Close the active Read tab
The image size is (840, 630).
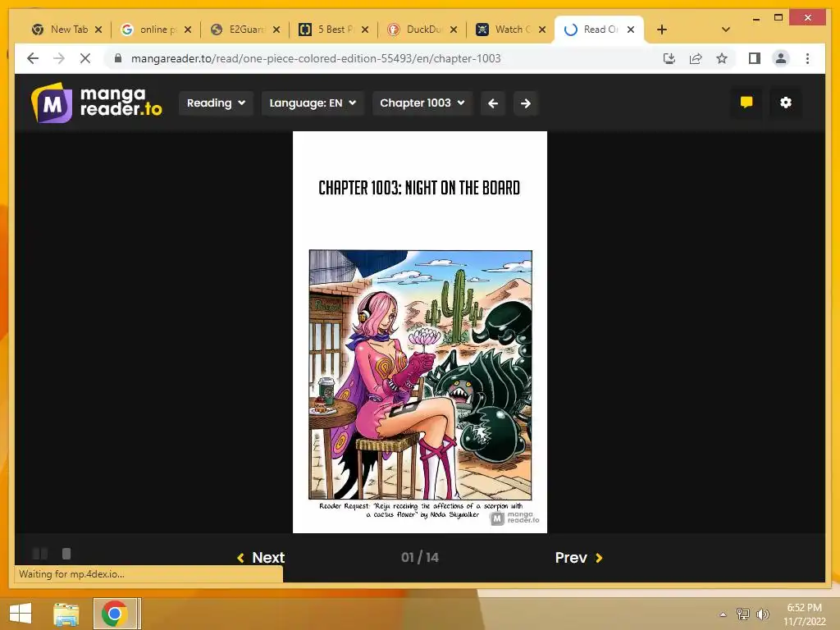(631, 30)
